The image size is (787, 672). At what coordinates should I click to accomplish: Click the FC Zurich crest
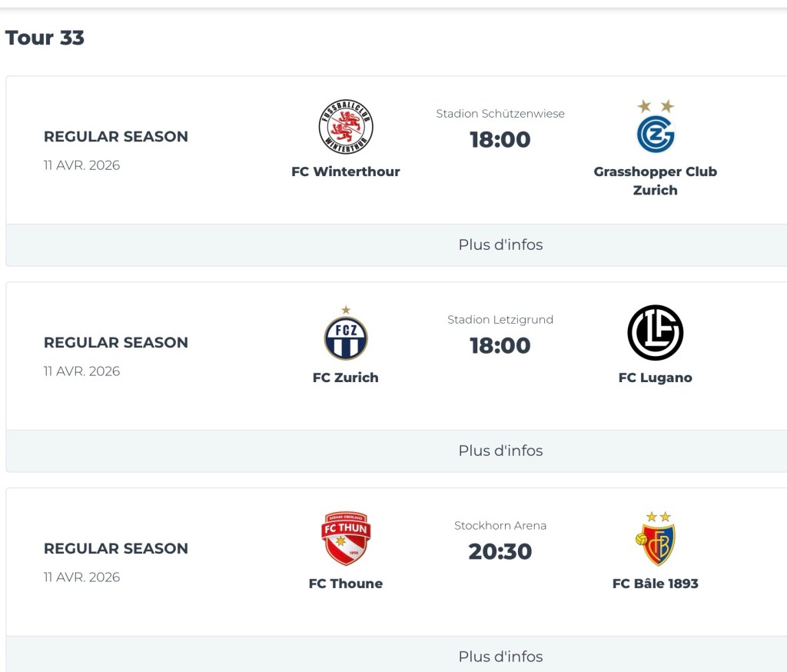pyautogui.click(x=346, y=334)
